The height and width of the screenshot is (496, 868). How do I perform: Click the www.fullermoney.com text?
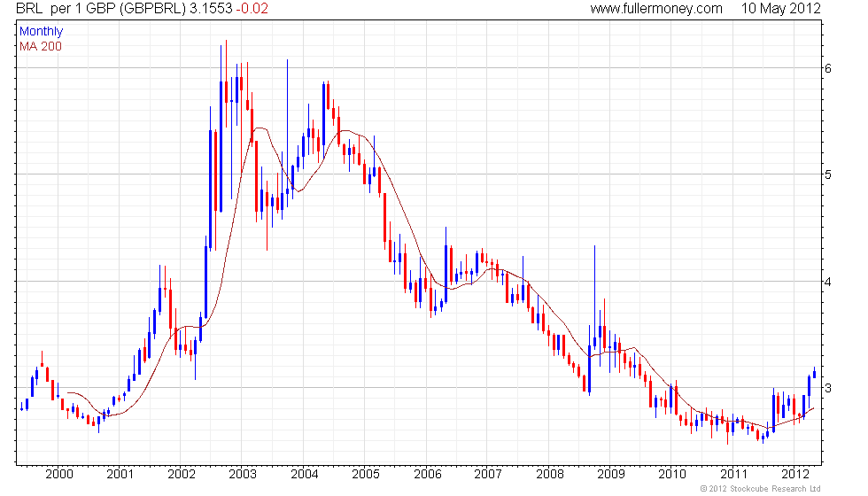pyautogui.click(x=656, y=9)
